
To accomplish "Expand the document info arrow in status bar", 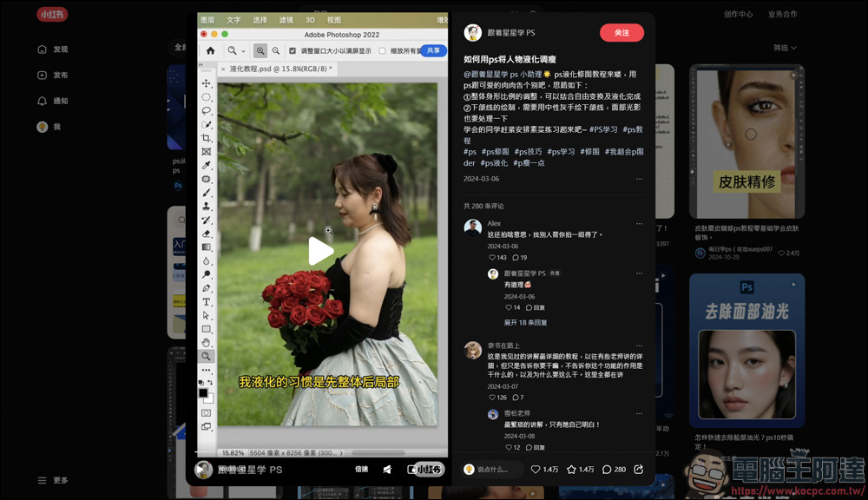I will [x=341, y=453].
